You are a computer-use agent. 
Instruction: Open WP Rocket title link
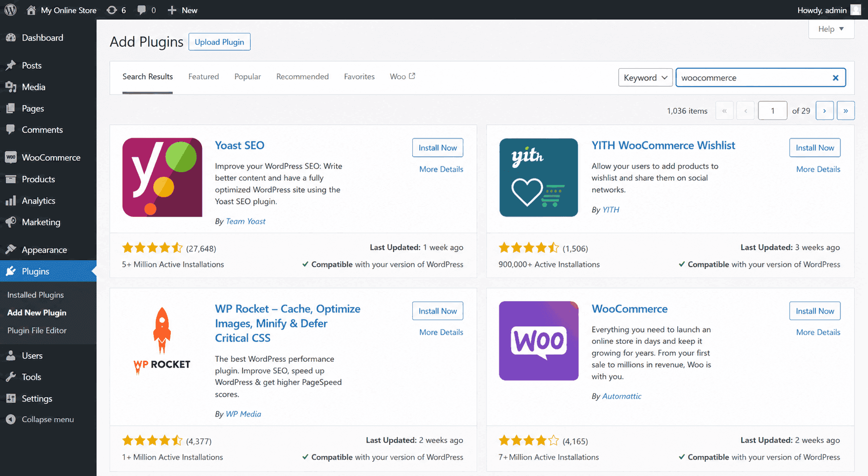tap(288, 323)
